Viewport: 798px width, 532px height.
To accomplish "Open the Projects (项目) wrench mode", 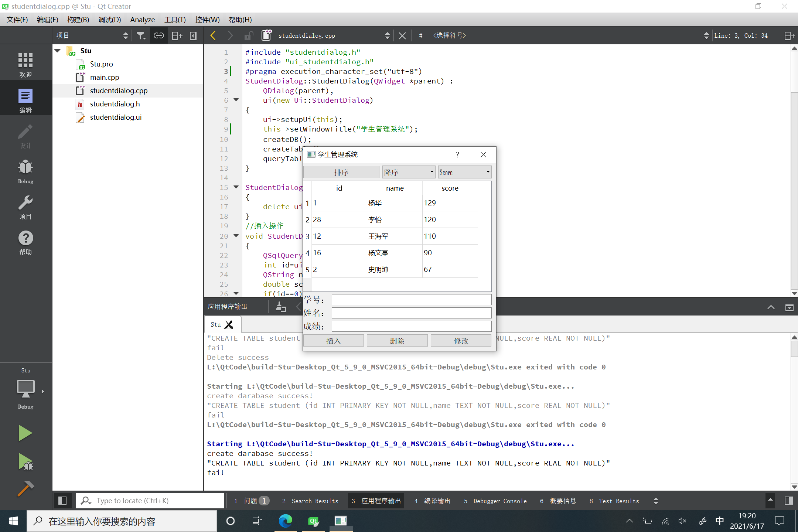I will (25, 207).
